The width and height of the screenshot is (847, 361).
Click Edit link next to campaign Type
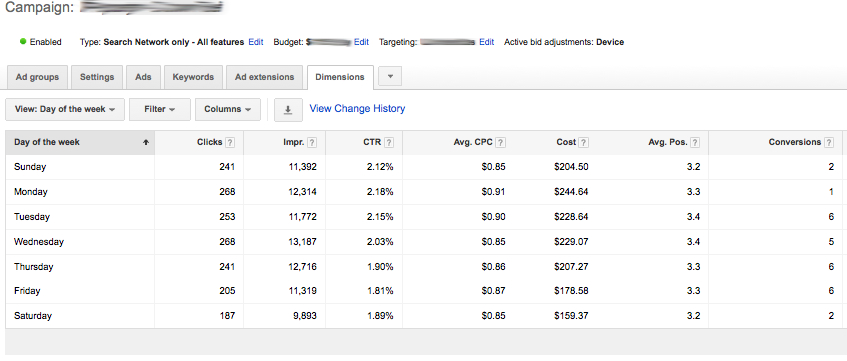pos(256,42)
